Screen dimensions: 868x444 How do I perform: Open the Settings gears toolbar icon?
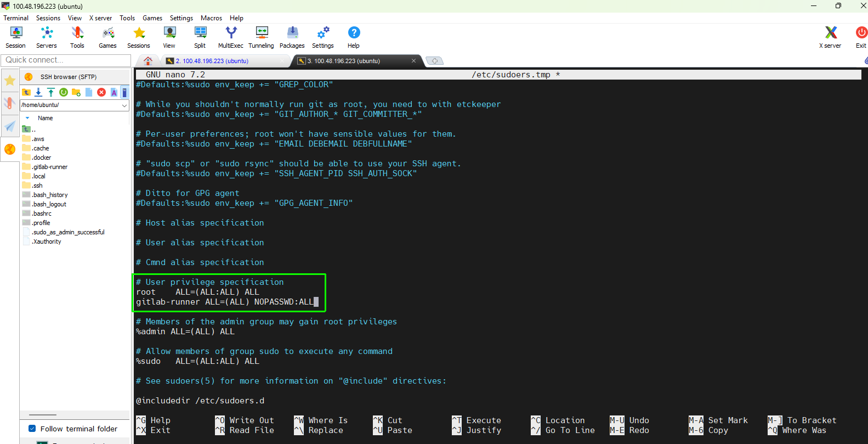[x=323, y=37]
